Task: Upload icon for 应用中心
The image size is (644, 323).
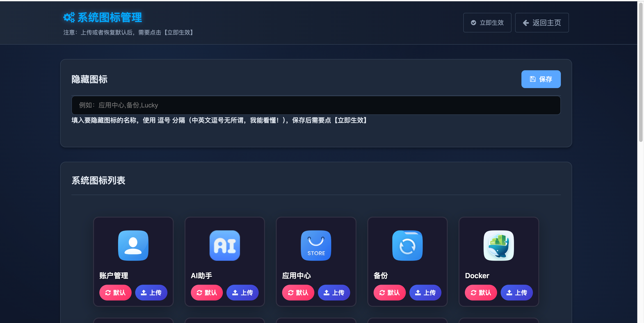Action: click(334, 293)
